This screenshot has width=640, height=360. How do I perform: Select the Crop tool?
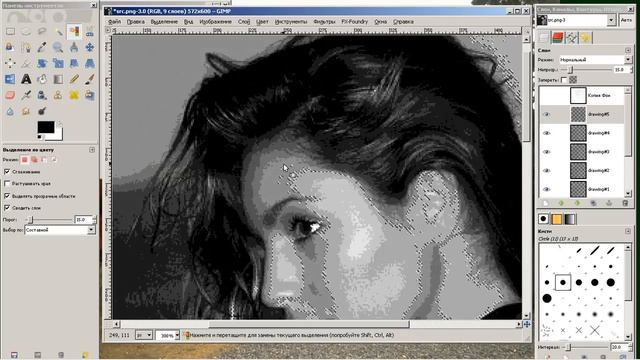click(26, 63)
